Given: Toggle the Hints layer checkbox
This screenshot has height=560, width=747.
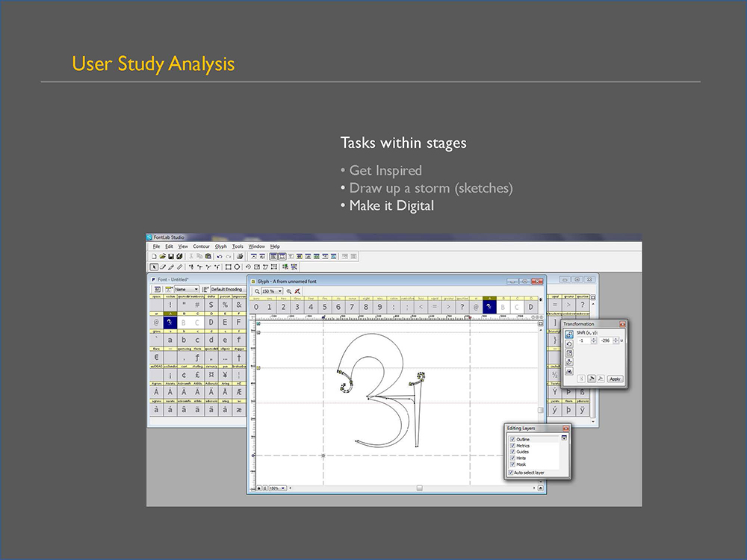Looking at the screenshot, I should (x=512, y=458).
